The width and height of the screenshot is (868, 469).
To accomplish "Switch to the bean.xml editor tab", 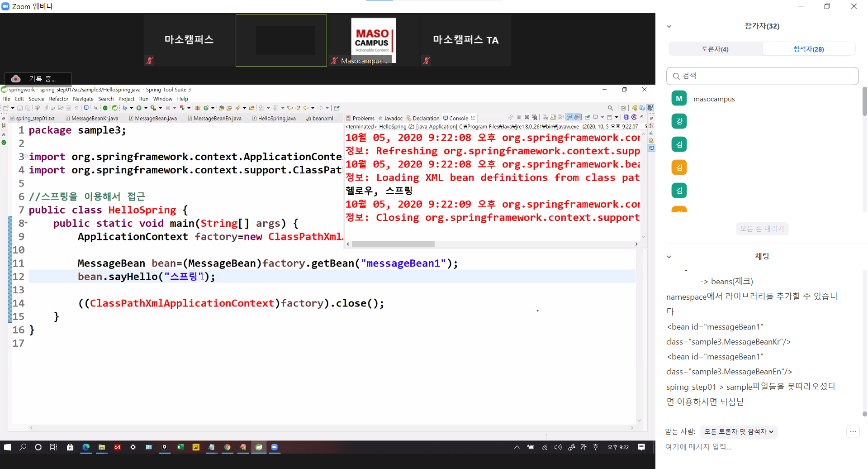I will click(x=322, y=119).
